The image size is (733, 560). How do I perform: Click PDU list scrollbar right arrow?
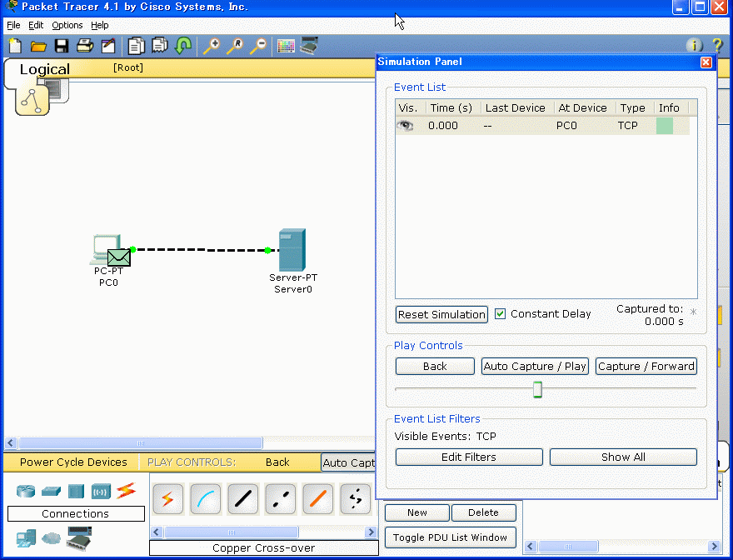coord(714,546)
